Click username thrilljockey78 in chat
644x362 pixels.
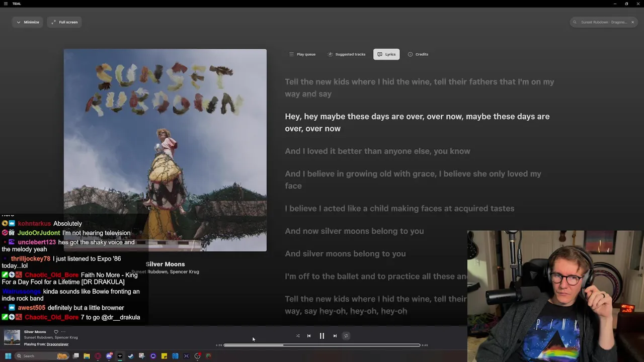click(31, 259)
